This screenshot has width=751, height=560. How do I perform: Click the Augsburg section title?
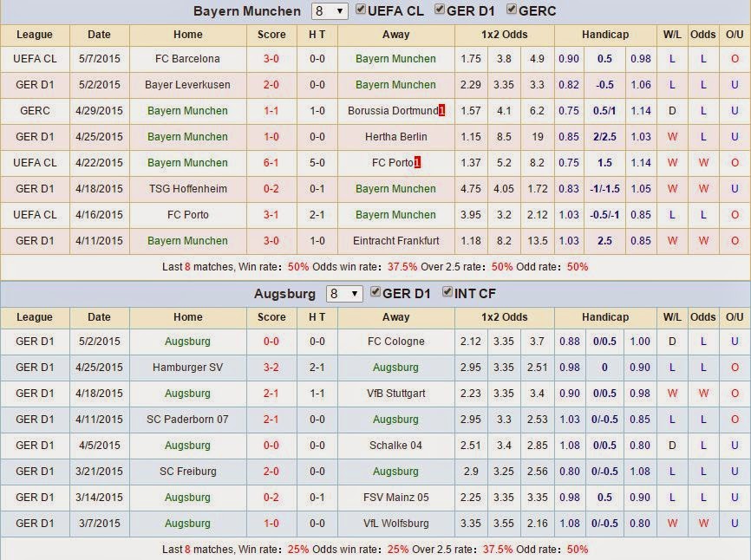click(284, 293)
